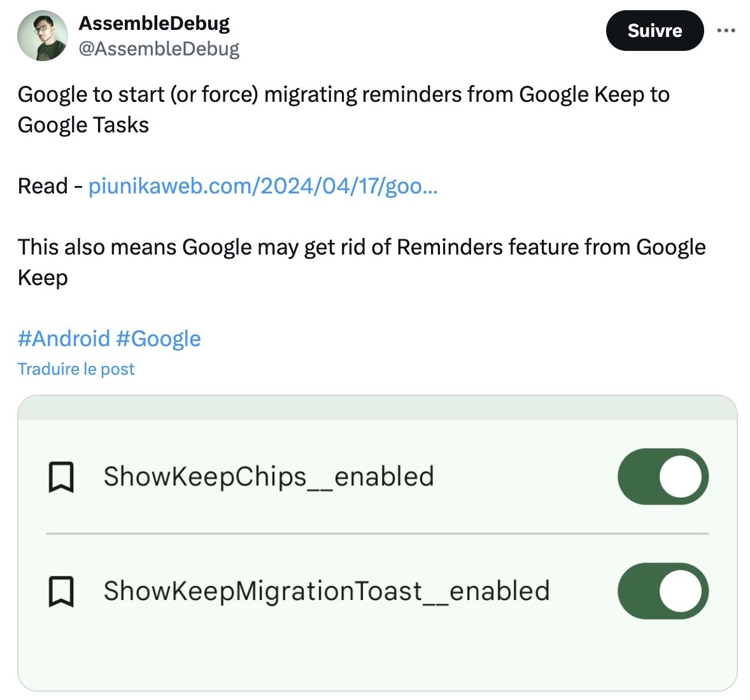
Task: Toggle the ShowKeepChips__enabled switch
Action: (663, 476)
